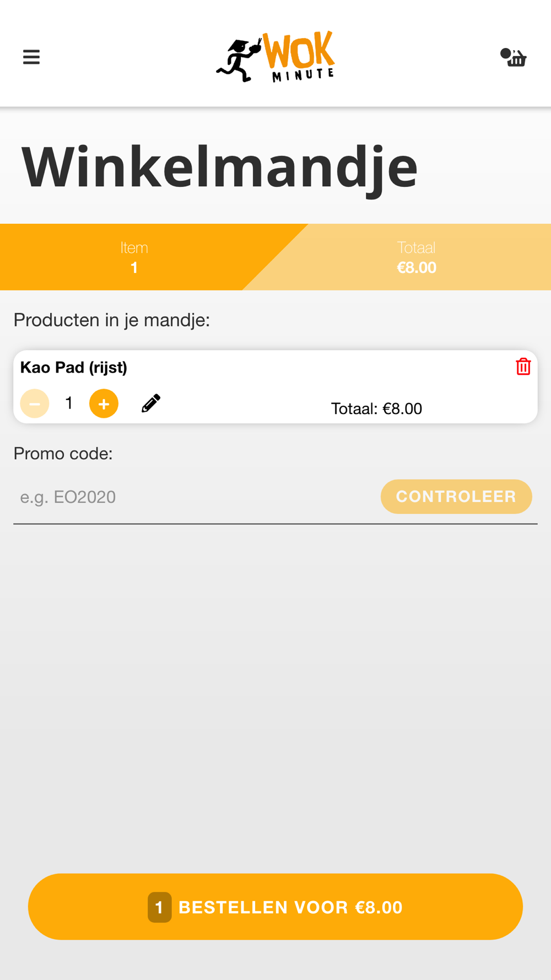
Task: Go to homepage via Wok Minute logo
Action: (275, 57)
